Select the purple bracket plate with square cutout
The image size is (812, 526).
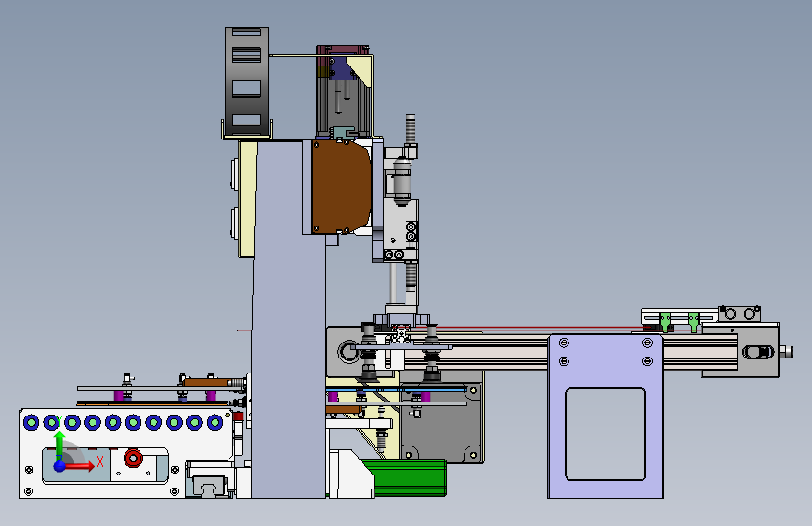[605, 416]
